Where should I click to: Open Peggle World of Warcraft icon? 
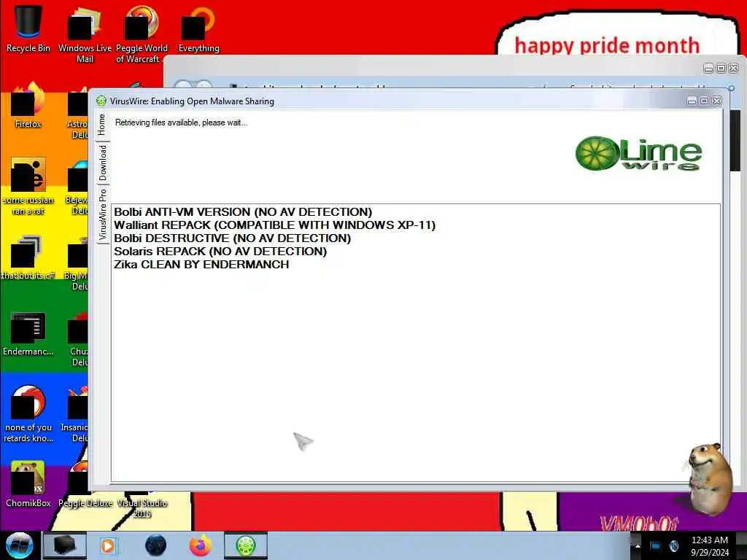pyautogui.click(x=142, y=36)
